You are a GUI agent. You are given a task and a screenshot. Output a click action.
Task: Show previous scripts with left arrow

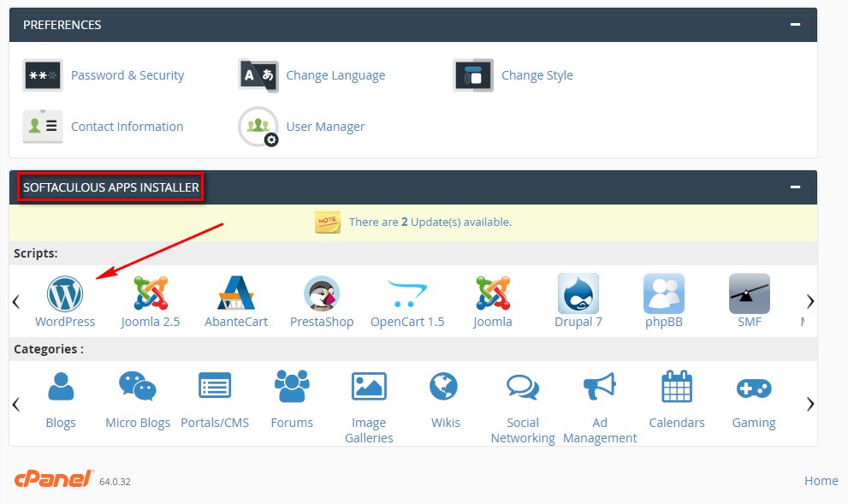click(16, 301)
